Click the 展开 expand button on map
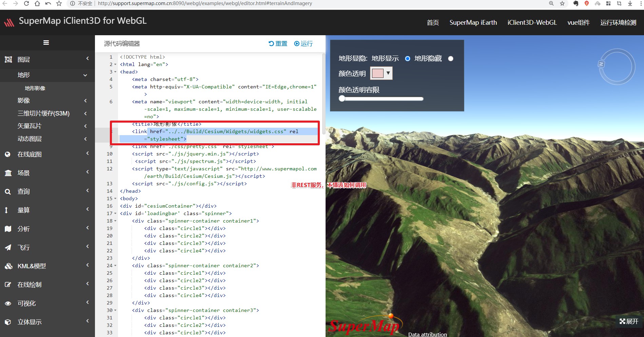Image resolution: width=644 pixels, height=337 pixels. tap(629, 321)
